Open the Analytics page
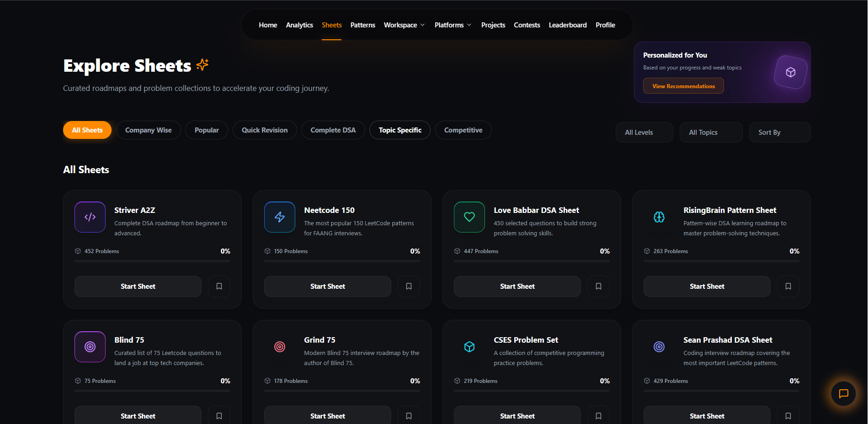The image size is (868, 424). coord(299,25)
